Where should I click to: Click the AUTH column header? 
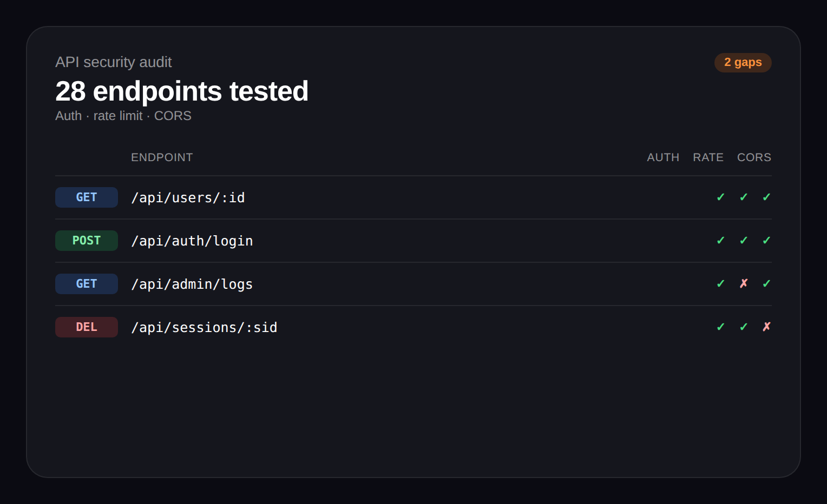pyautogui.click(x=663, y=157)
